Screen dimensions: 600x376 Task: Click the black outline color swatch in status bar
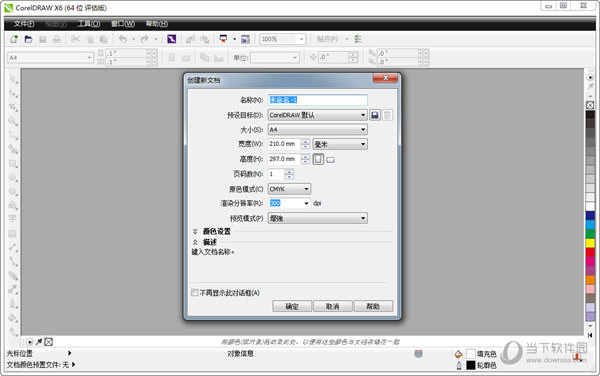click(471, 365)
